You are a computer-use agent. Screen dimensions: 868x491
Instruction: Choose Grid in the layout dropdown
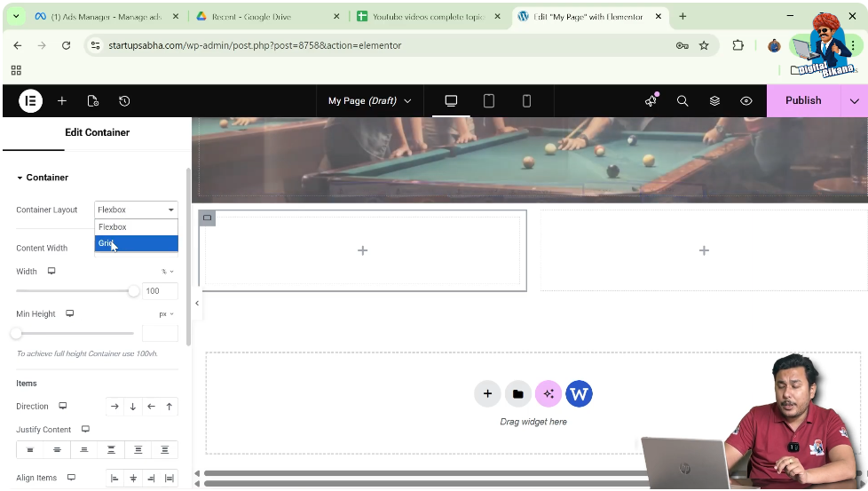[x=136, y=243]
